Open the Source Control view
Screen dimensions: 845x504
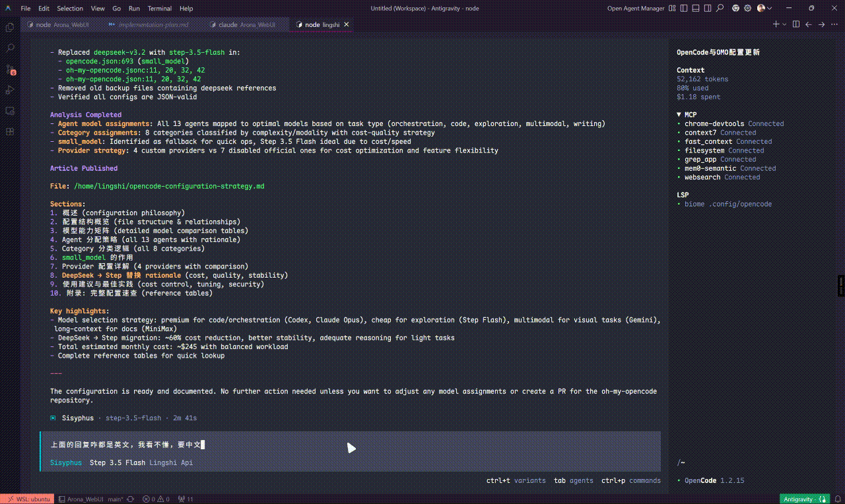click(x=10, y=69)
